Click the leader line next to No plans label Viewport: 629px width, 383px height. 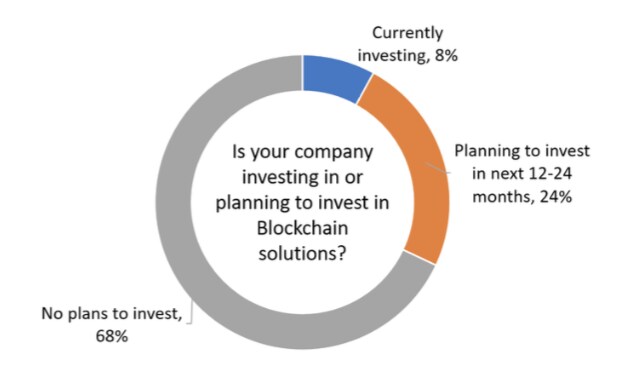pos(189,312)
